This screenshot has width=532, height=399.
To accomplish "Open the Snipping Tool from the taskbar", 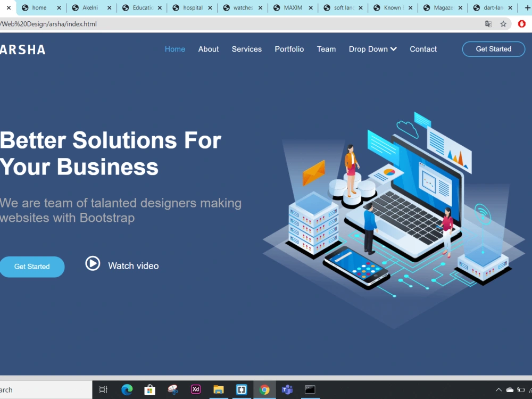I will 172,389.
